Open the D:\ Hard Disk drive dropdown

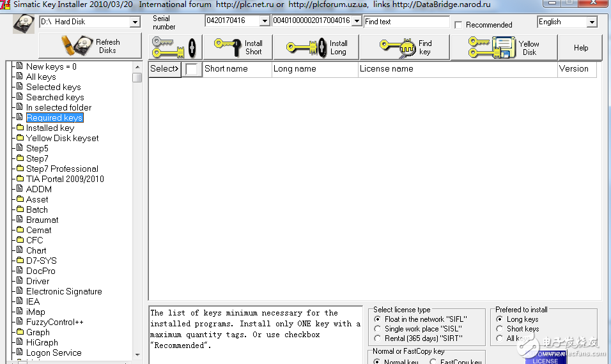click(x=134, y=22)
